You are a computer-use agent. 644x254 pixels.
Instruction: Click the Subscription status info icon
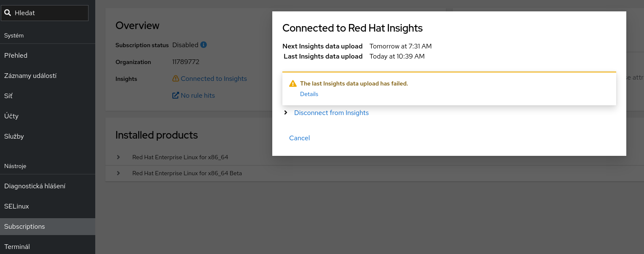pyautogui.click(x=204, y=45)
